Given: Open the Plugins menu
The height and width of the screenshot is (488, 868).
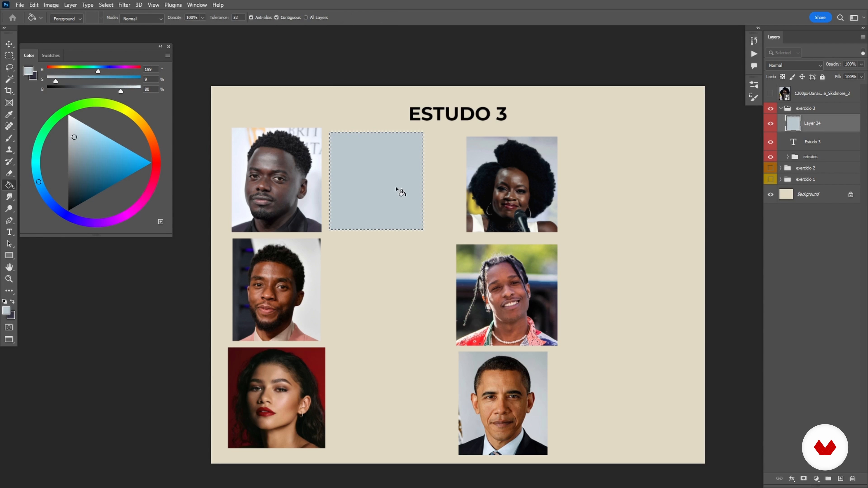Looking at the screenshot, I should (x=173, y=5).
